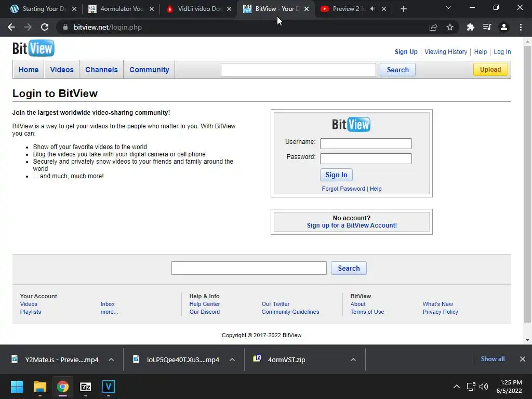Image resolution: width=532 pixels, height=399 pixels.
Task: Close the VidLii video Dow tab
Action: [x=229, y=9]
